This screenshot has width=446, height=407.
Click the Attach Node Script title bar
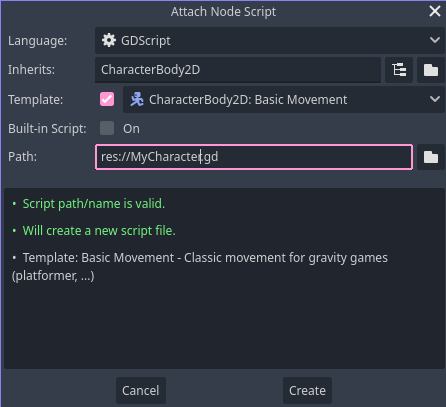tap(223, 12)
